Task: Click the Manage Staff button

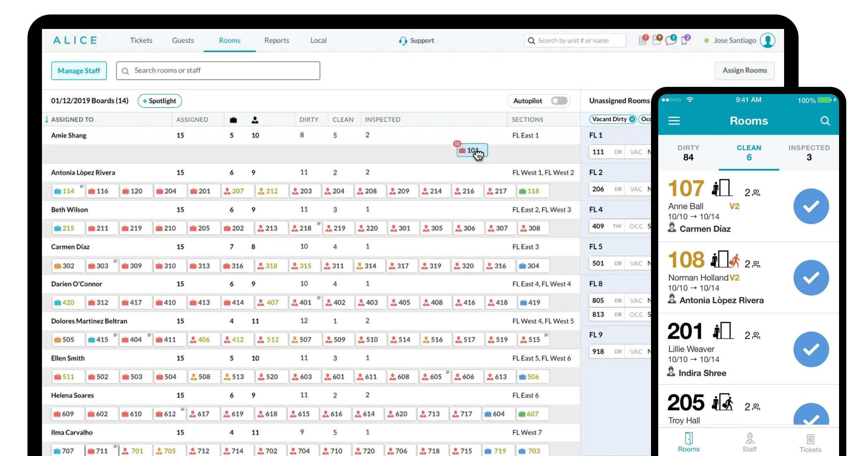Action: pyautogui.click(x=79, y=71)
